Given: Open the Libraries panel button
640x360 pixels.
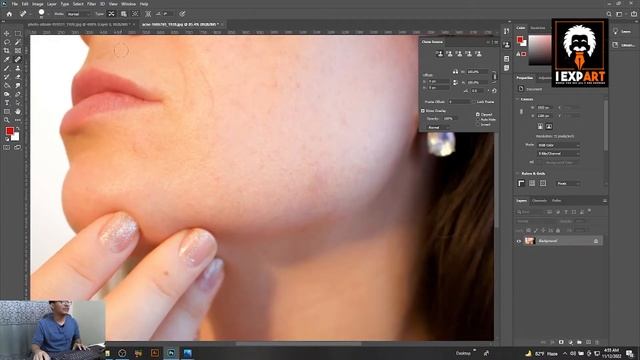Looking at the screenshot, I should click(623, 45).
